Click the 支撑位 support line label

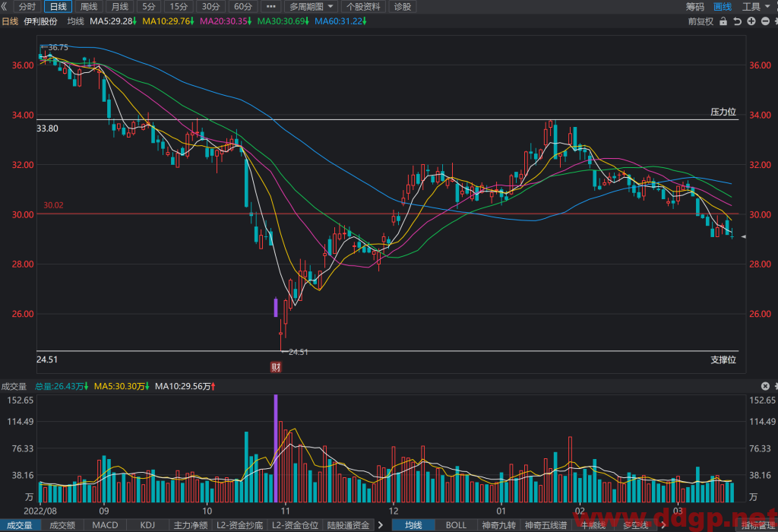pos(723,359)
